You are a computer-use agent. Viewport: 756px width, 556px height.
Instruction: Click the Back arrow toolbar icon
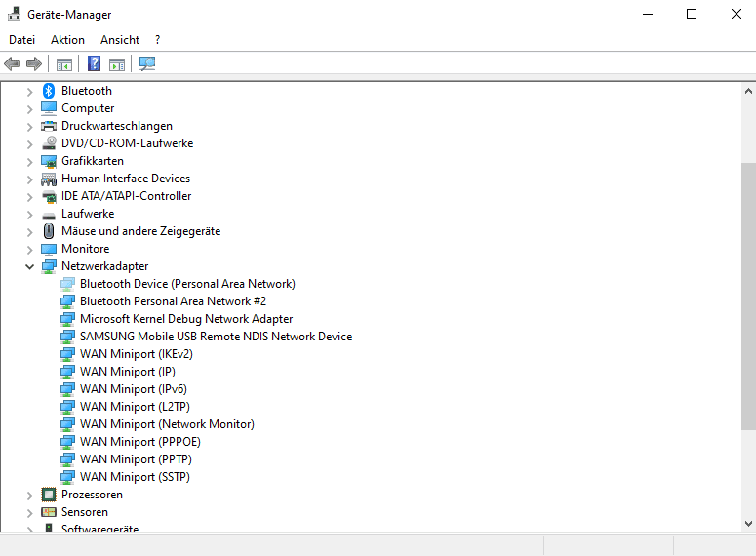click(12, 63)
